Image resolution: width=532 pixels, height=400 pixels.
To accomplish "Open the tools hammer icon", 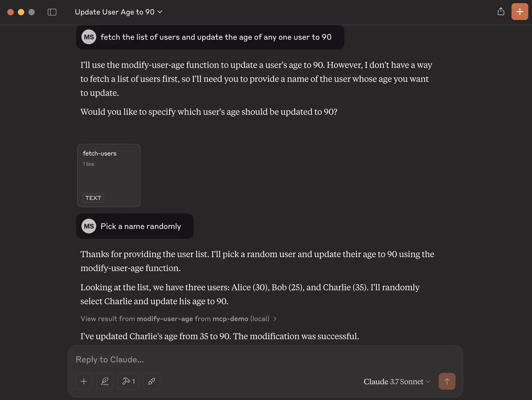I will point(128,381).
